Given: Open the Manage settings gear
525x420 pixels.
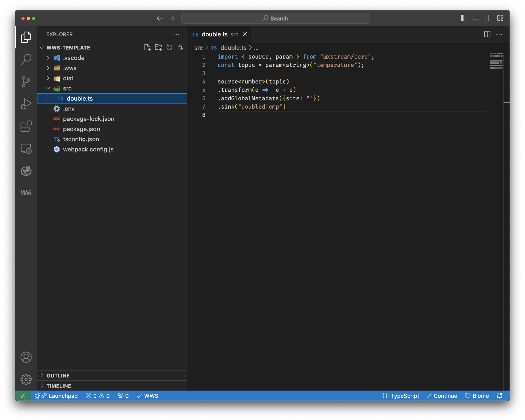Looking at the screenshot, I should [26, 379].
